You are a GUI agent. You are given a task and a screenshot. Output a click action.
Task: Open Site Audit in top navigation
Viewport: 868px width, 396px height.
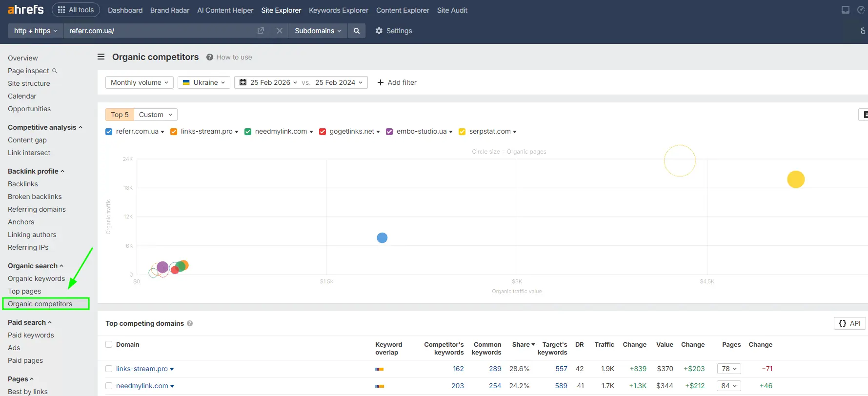452,10
